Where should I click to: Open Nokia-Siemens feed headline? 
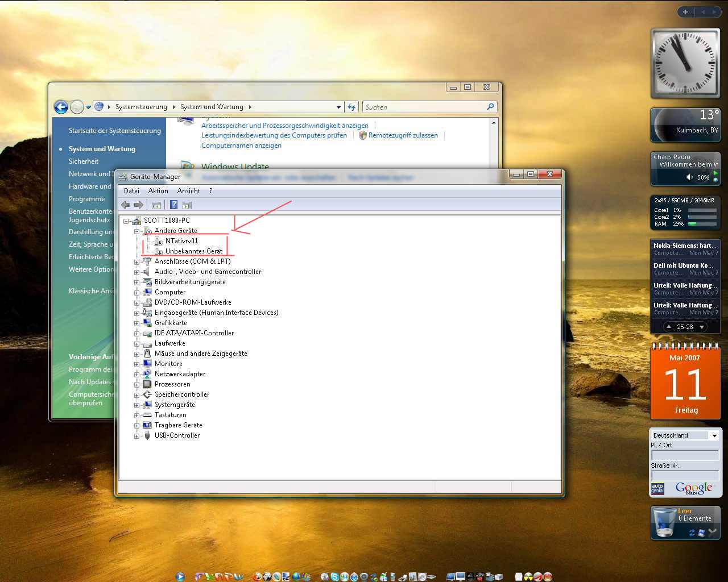[x=685, y=246]
